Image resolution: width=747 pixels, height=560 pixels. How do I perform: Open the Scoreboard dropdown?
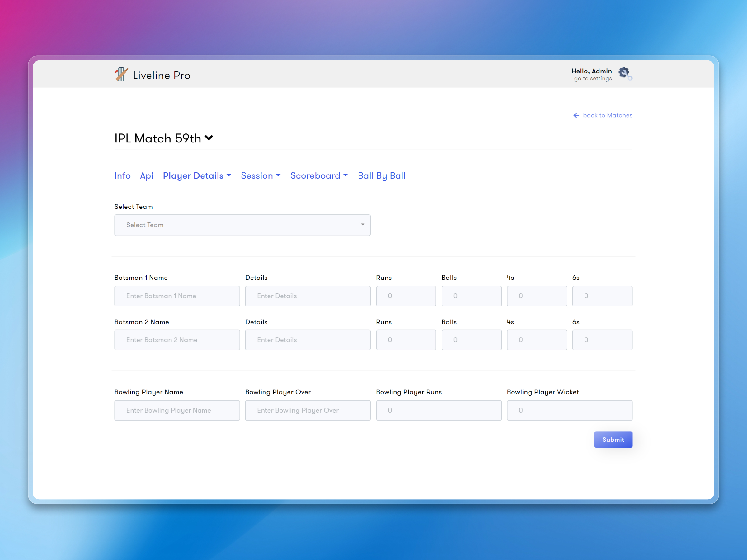pyautogui.click(x=319, y=175)
